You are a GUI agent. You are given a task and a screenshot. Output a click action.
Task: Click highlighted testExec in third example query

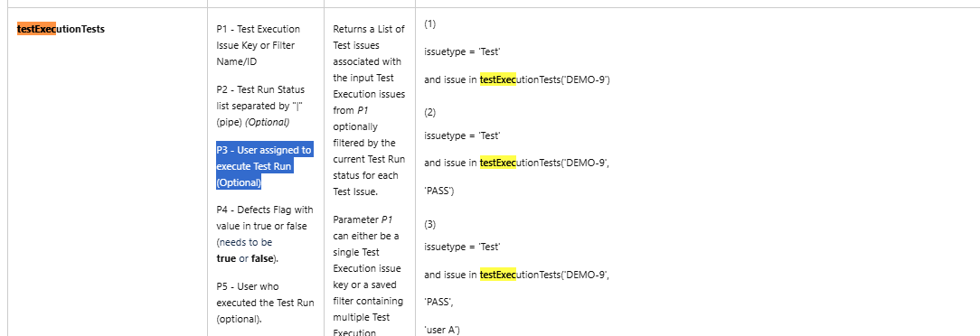click(x=497, y=275)
